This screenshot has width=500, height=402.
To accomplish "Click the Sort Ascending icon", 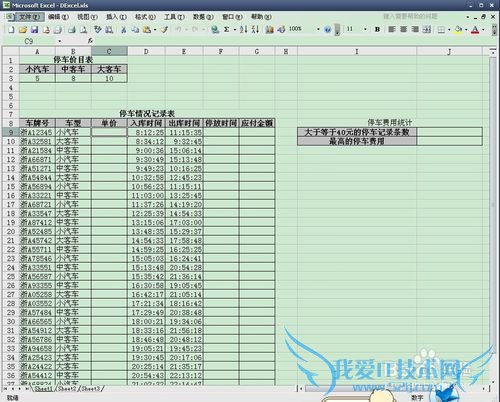I will pos(244,30).
